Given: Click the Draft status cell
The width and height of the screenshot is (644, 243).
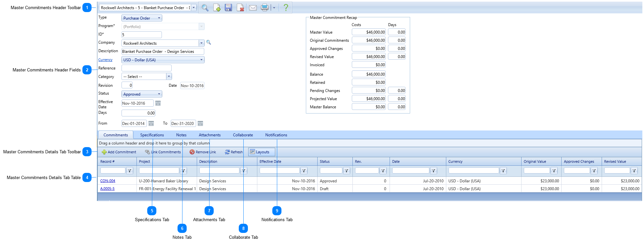Looking at the screenshot, I should tap(335, 189).
